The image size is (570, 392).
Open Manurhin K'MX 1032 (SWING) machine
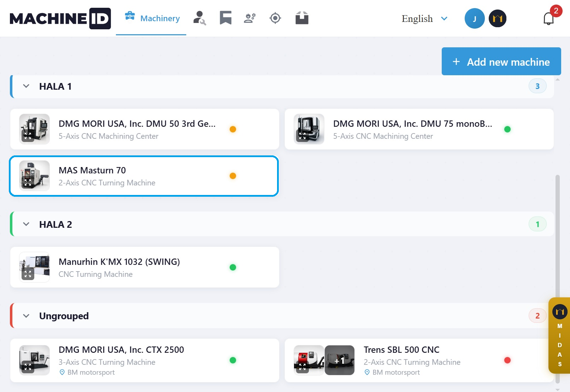pos(145,267)
